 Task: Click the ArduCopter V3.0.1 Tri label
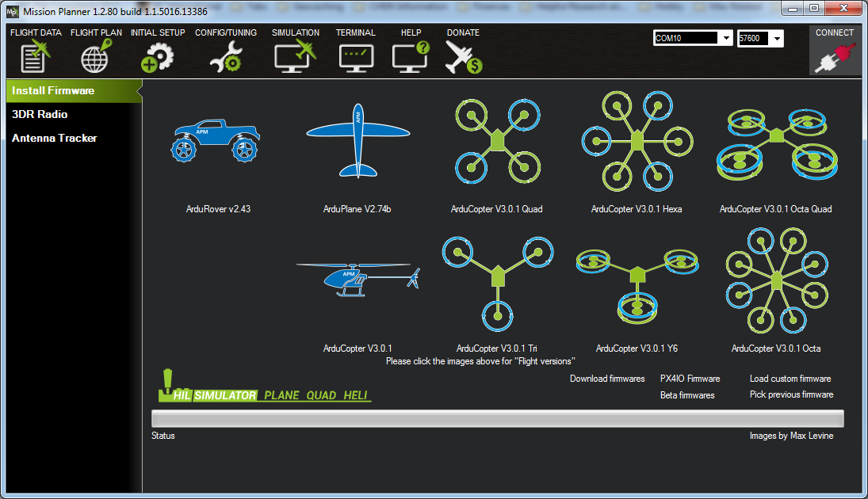496,349
